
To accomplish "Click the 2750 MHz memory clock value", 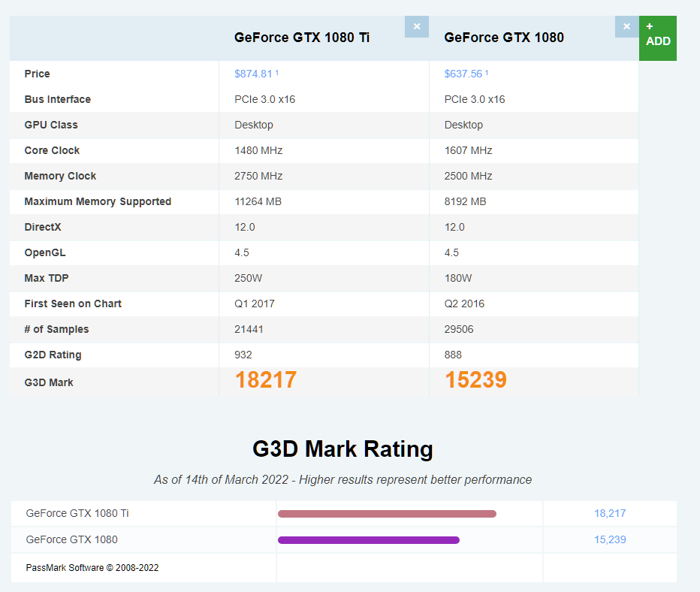I will [x=258, y=176].
